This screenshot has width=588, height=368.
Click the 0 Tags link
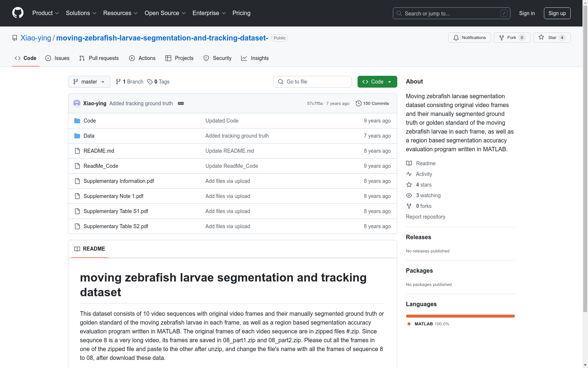[x=158, y=82]
